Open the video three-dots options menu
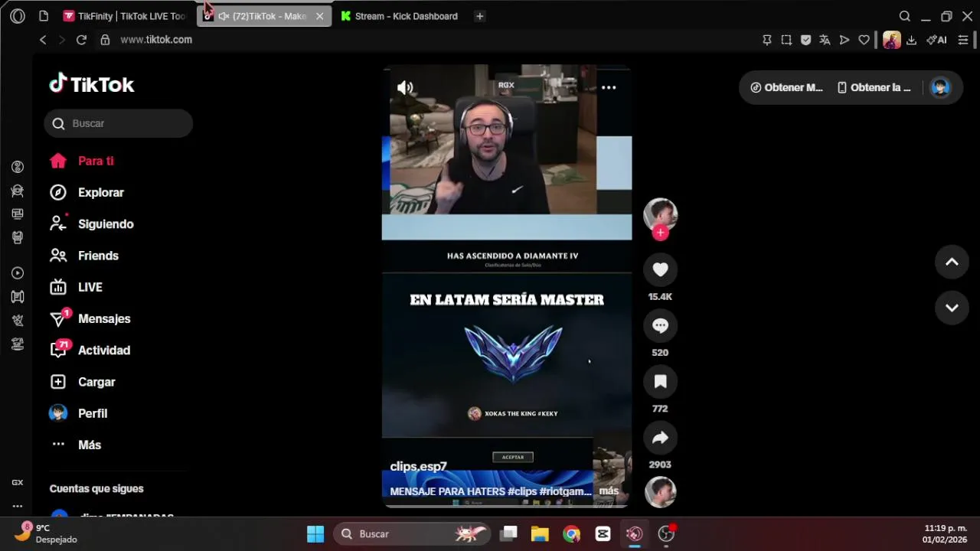This screenshot has width=980, height=551. click(609, 87)
